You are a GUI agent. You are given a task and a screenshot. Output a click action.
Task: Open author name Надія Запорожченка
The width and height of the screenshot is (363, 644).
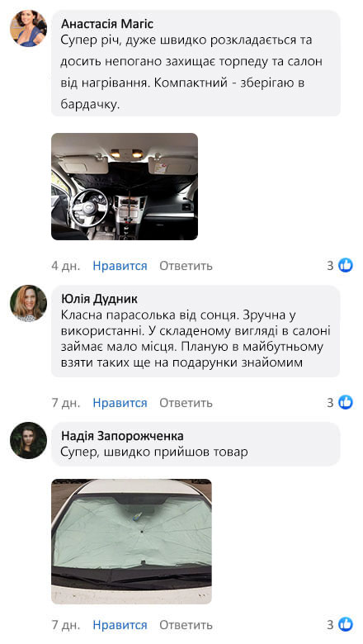click(122, 436)
